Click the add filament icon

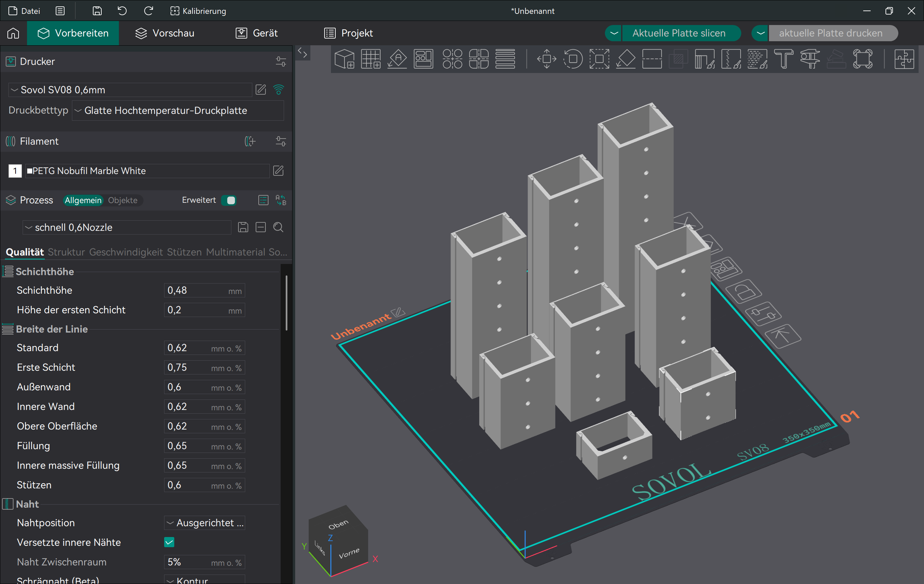click(x=250, y=141)
